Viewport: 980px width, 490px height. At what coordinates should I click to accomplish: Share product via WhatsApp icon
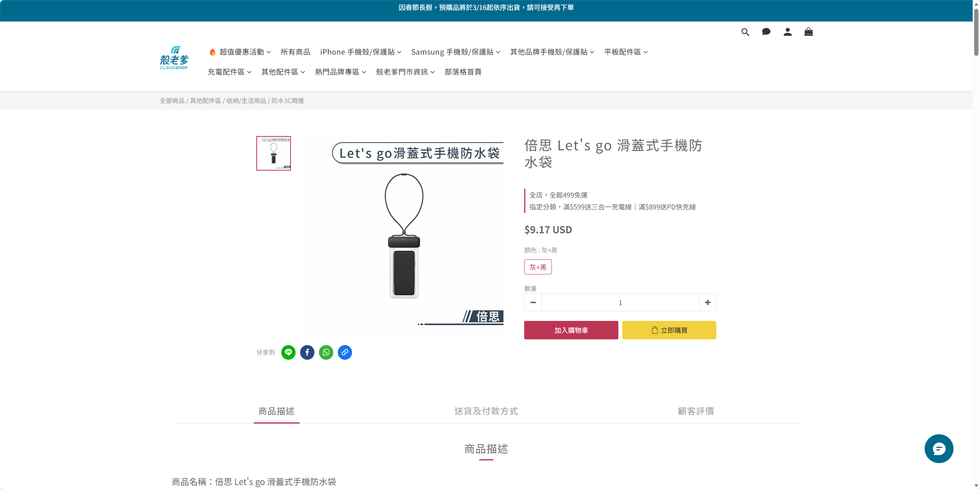(x=326, y=352)
